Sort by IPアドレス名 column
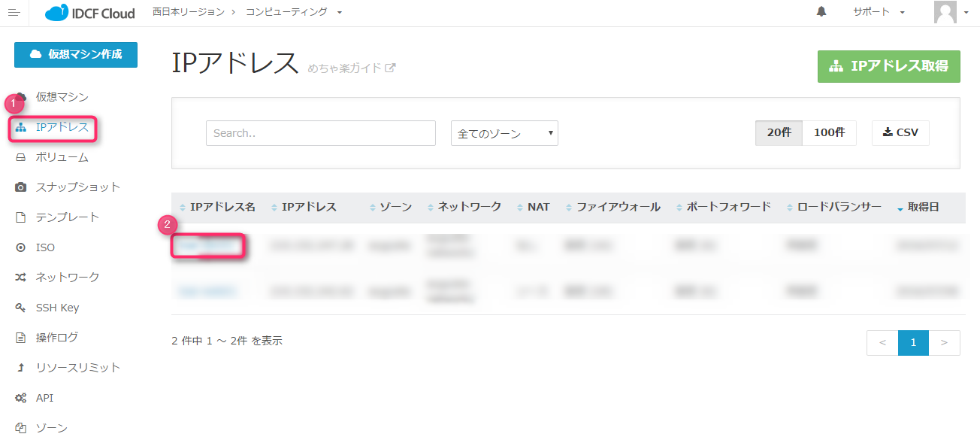Screen dimensions: 980x443 pyautogui.click(x=218, y=207)
